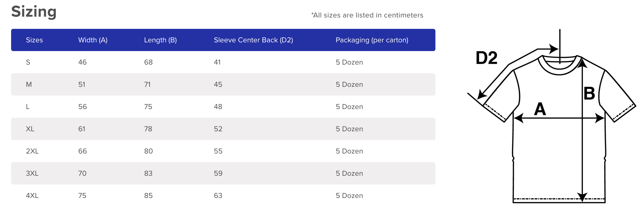Click the centimeters note text
This screenshot has height=217, width=644.
point(367,15)
